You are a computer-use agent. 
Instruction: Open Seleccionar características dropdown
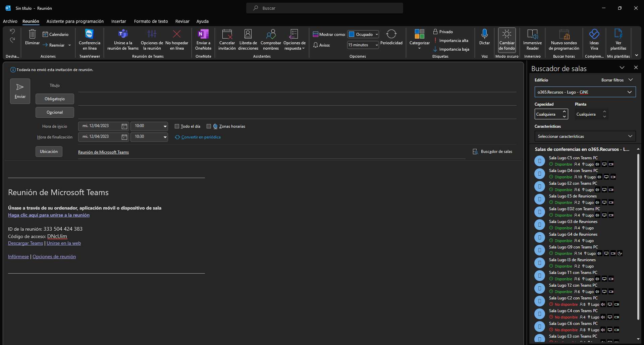tap(585, 136)
